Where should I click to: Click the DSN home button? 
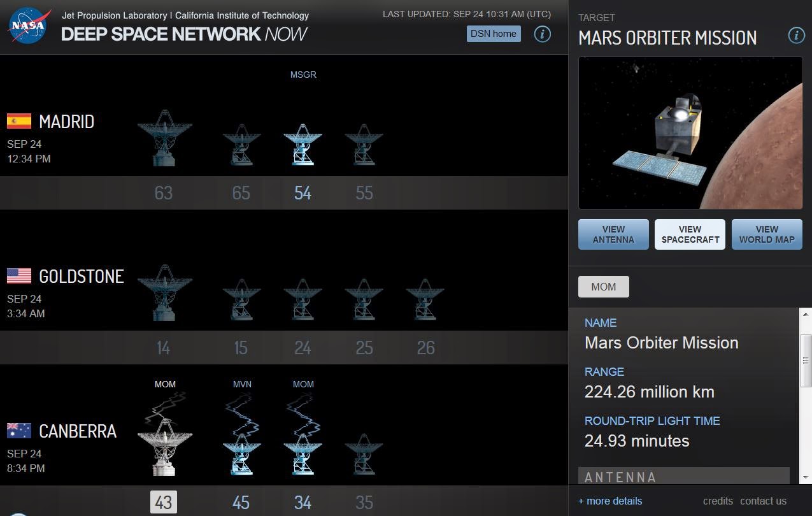click(x=494, y=34)
